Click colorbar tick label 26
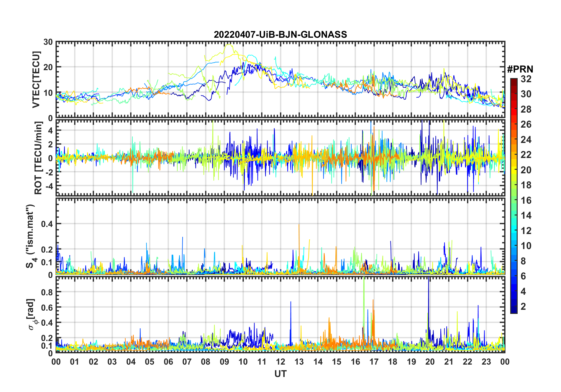The height and width of the screenshot is (392, 561). pos(526,124)
